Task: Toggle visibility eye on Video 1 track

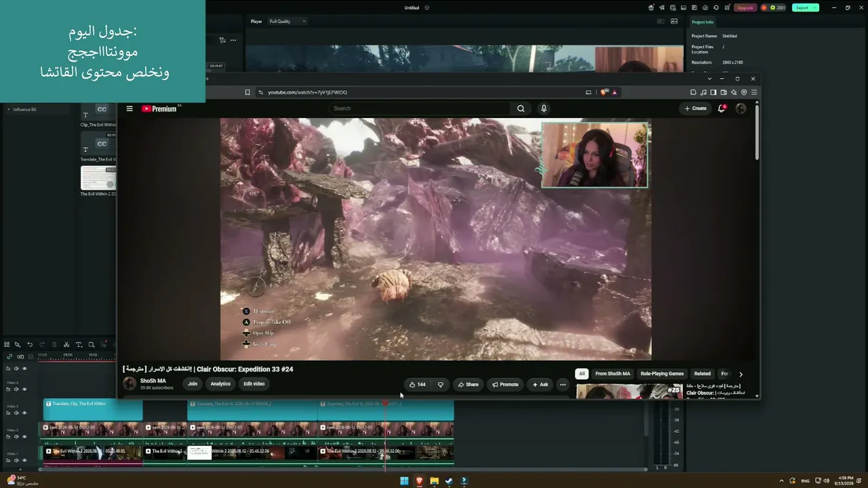Action: tap(24, 460)
